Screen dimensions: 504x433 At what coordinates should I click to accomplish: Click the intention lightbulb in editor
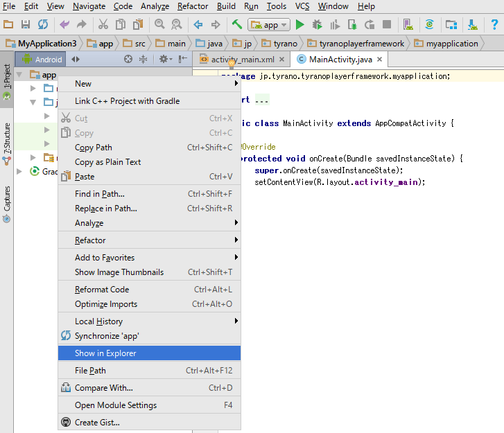[232, 64]
